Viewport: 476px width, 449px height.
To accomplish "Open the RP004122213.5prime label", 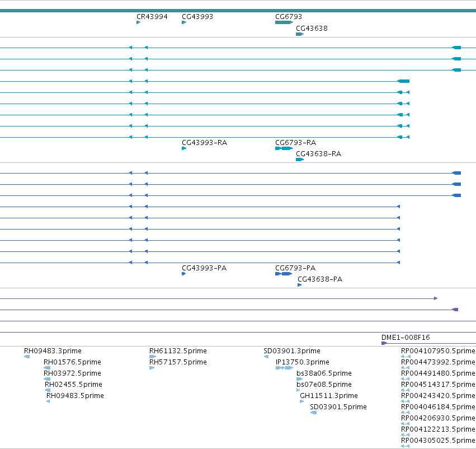I will [438, 429].
